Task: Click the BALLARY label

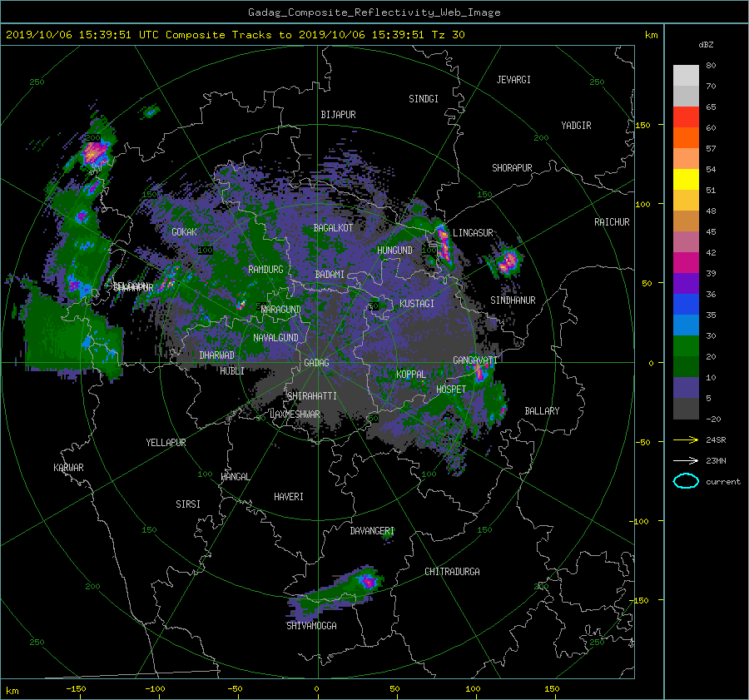Action: pyautogui.click(x=542, y=411)
